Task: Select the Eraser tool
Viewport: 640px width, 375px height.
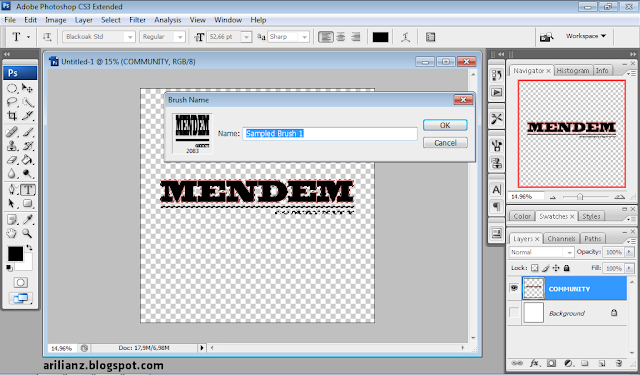Action: [x=12, y=160]
